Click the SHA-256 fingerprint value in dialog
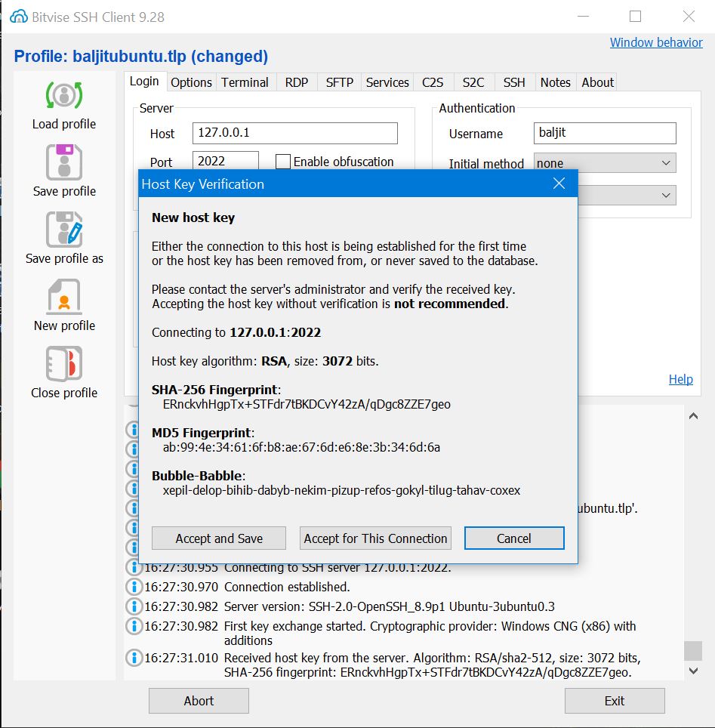 pyautogui.click(x=307, y=404)
